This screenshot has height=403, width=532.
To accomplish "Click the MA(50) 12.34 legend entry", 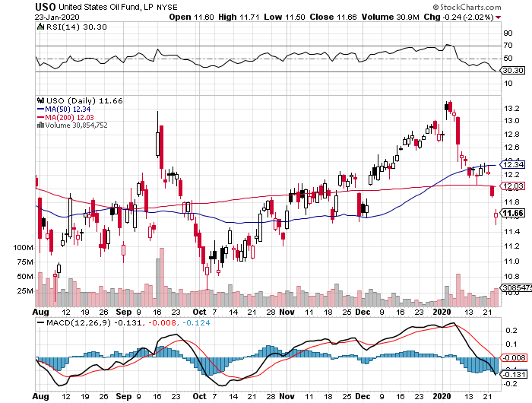I will 68,109.
